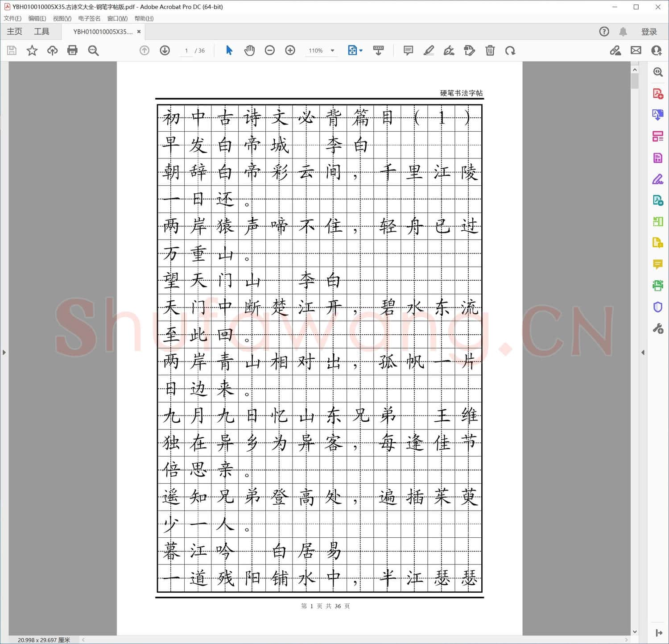Image resolution: width=669 pixels, height=644 pixels.
Task: Switch to the 主页 tab
Action: coord(14,31)
